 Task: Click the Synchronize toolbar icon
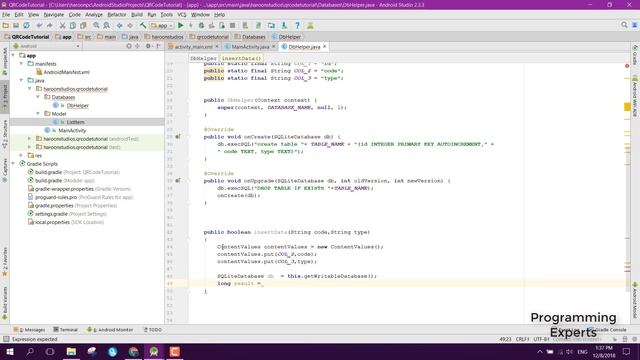(26, 25)
